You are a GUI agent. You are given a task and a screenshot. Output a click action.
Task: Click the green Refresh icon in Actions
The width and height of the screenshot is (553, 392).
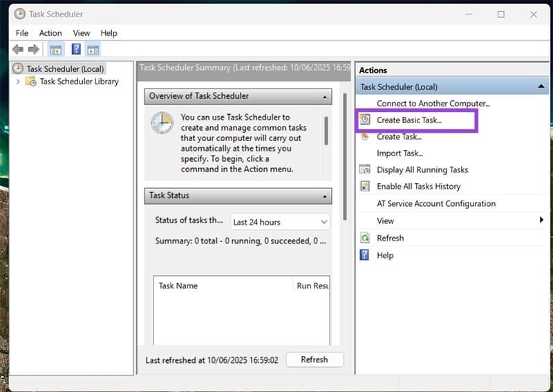point(365,238)
